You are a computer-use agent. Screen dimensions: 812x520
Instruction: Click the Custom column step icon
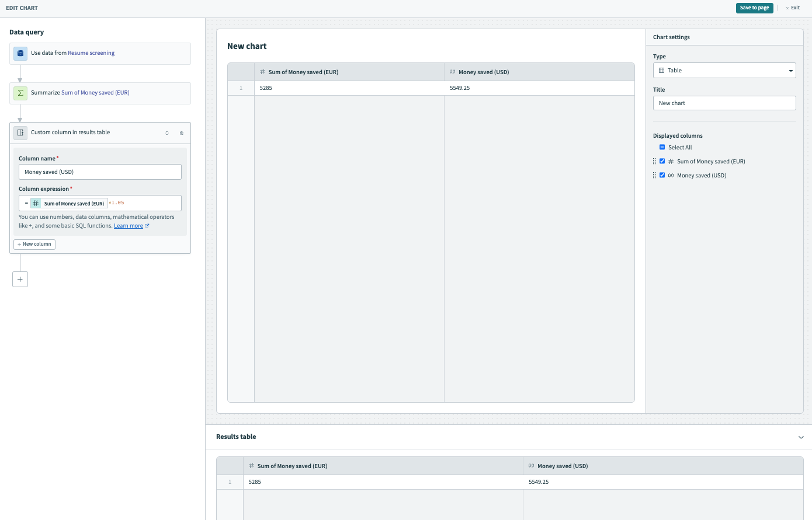[20, 132]
